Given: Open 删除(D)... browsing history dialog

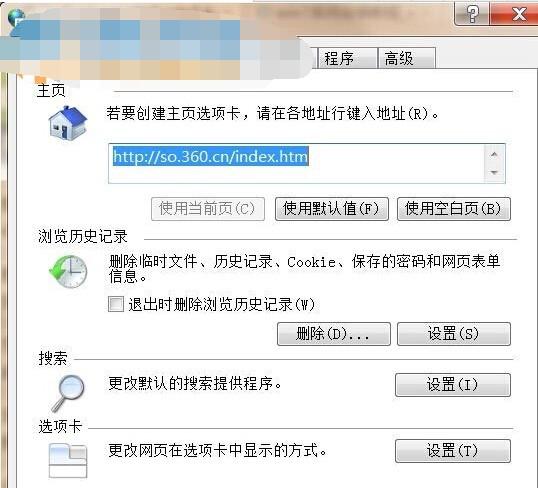Looking at the screenshot, I should pos(334,334).
